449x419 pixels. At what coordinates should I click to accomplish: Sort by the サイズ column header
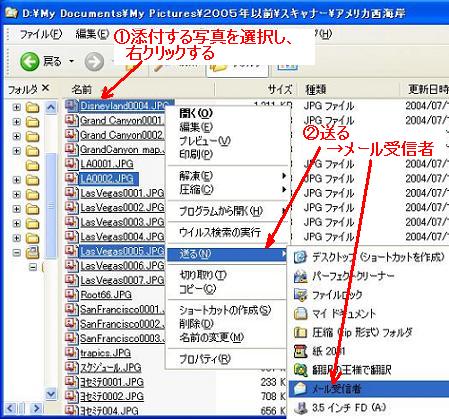[280, 89]
